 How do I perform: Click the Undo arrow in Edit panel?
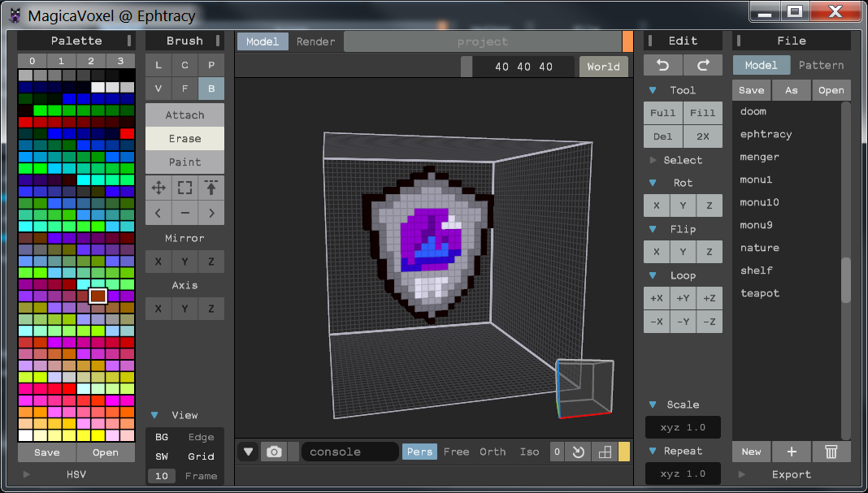pos(662,65)
